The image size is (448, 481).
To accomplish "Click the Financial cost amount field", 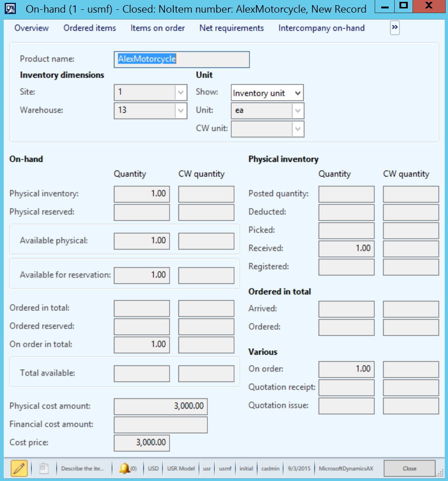I will click(161, 424).
